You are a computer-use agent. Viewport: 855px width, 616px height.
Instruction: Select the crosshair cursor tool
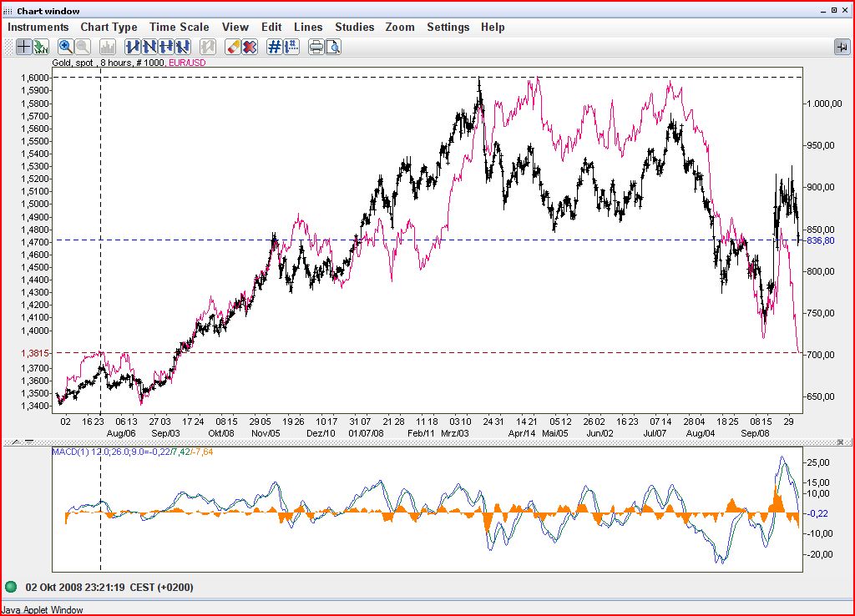(23, 47)
